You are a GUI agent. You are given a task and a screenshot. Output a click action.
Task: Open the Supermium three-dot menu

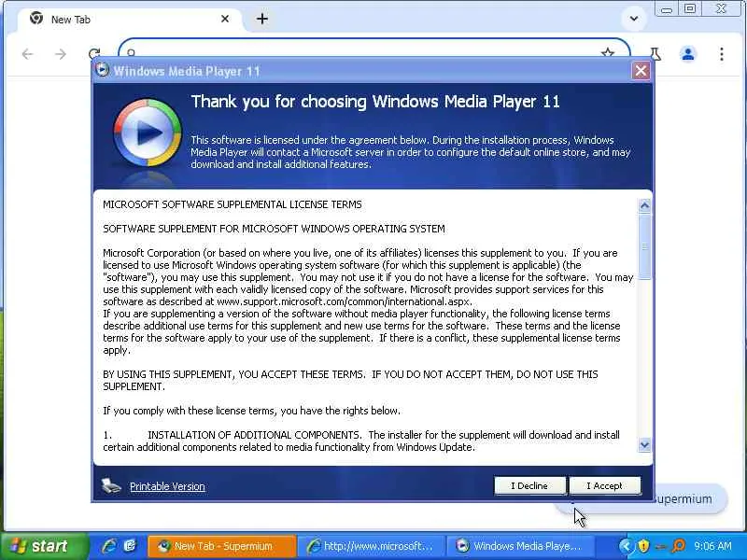[x=721, y=54]
